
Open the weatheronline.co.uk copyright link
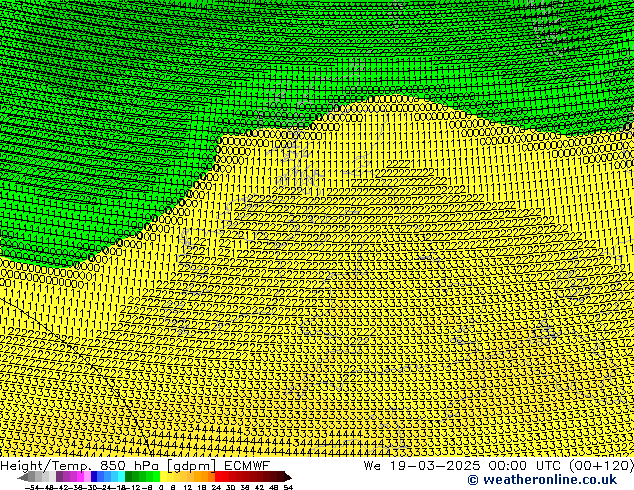tap(542, 479)
